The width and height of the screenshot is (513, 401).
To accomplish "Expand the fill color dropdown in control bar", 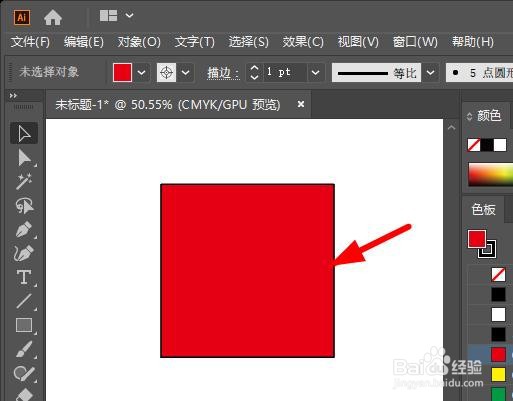I will tap(141, 72).
